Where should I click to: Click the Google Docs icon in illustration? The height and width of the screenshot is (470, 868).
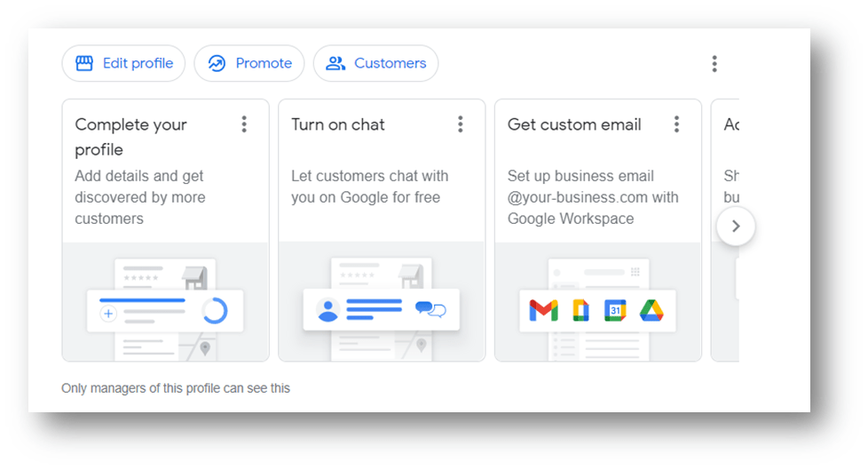click(580, 310)
